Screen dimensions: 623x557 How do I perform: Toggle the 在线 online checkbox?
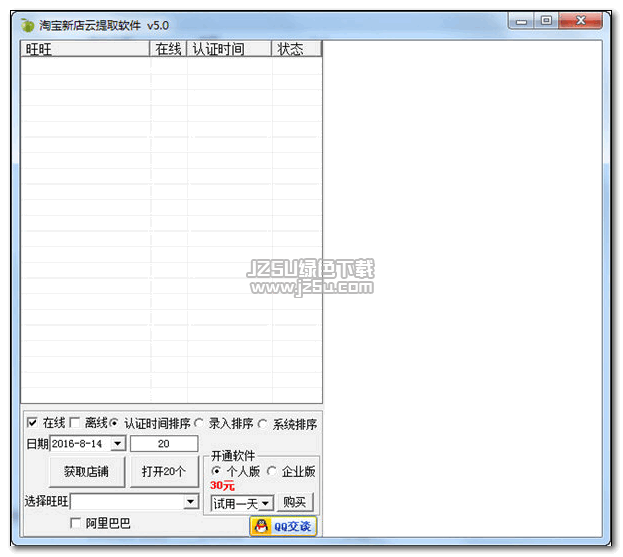pos(32,422)
